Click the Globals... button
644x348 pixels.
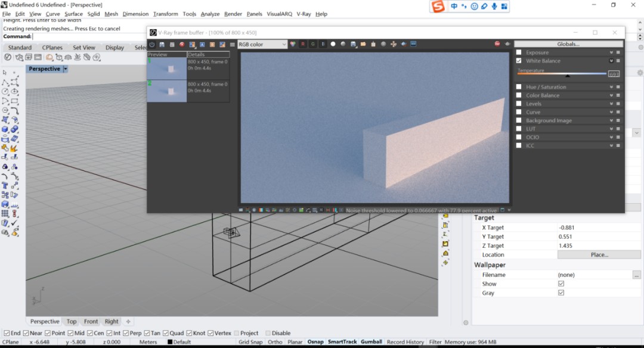pos(568,44)
